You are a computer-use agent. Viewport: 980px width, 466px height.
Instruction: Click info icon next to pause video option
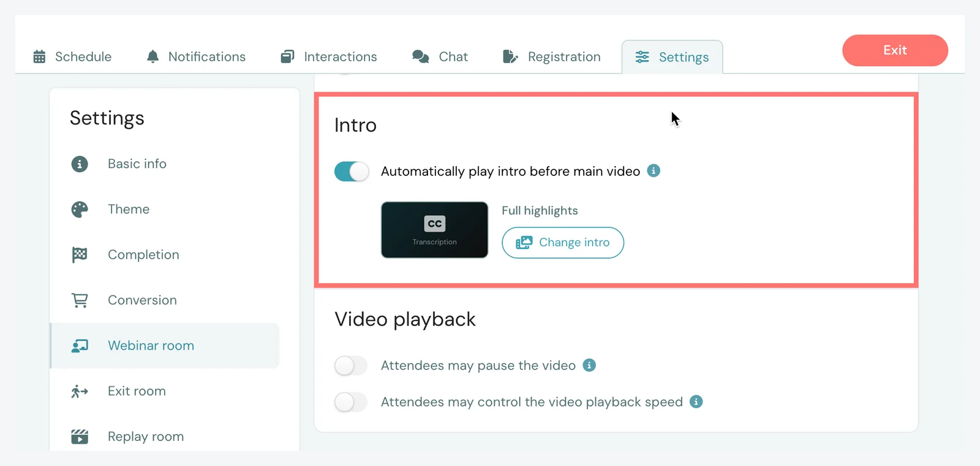pos(589,365)
